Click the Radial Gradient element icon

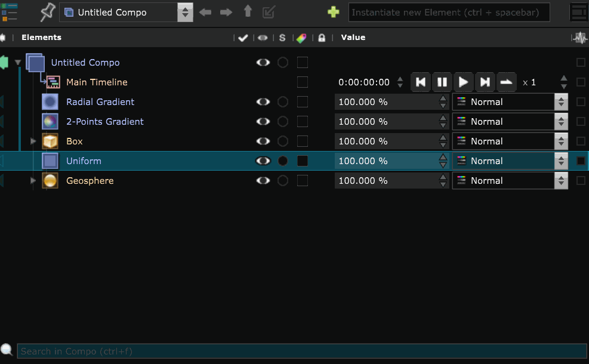coord(50,102)
